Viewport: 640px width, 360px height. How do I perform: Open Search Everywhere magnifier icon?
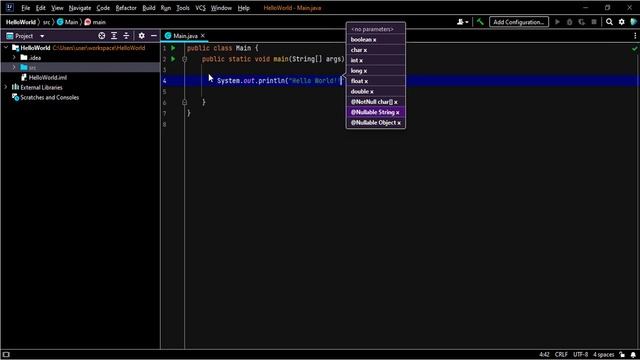coord(609,22)
